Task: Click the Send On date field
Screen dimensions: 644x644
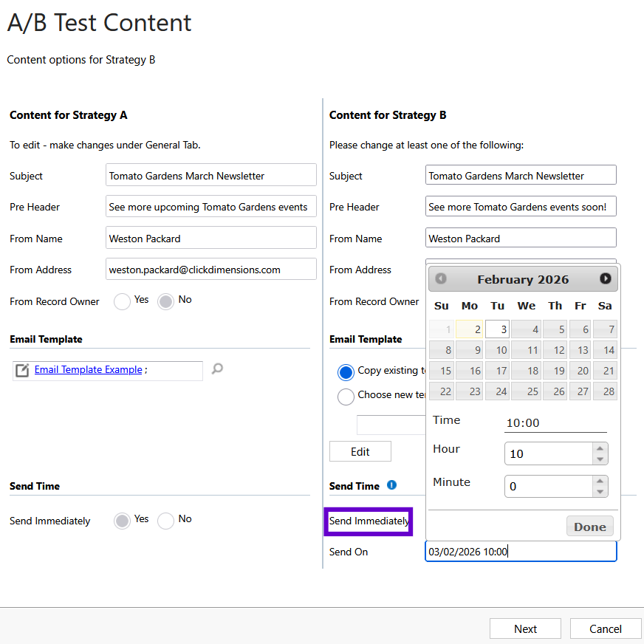Action: [521, 551]
